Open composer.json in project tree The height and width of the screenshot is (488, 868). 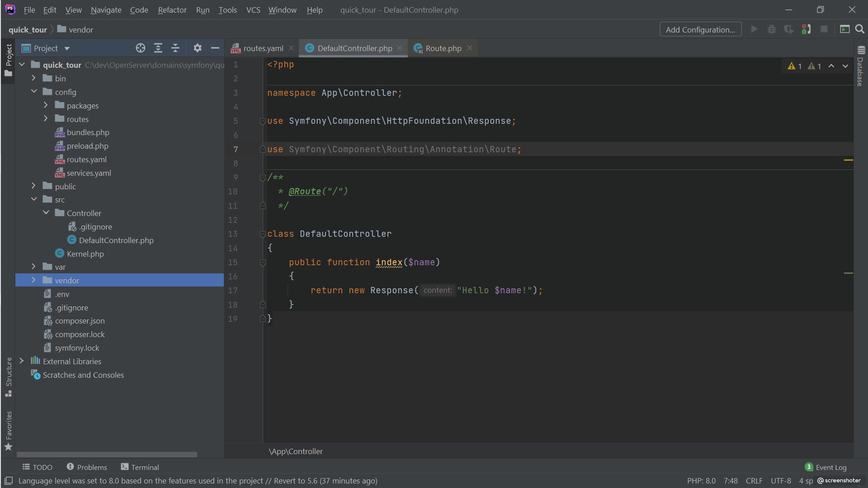point(80,321)
